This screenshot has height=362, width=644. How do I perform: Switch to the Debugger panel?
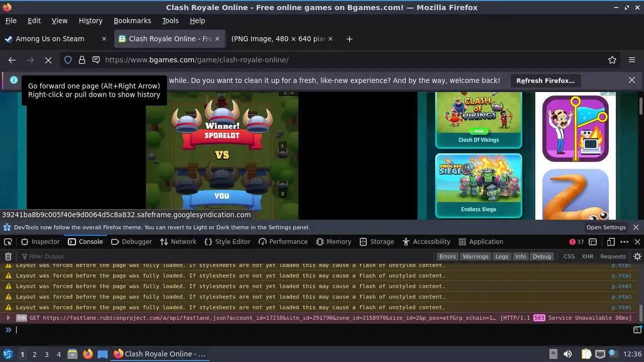(x=131, y=242)
